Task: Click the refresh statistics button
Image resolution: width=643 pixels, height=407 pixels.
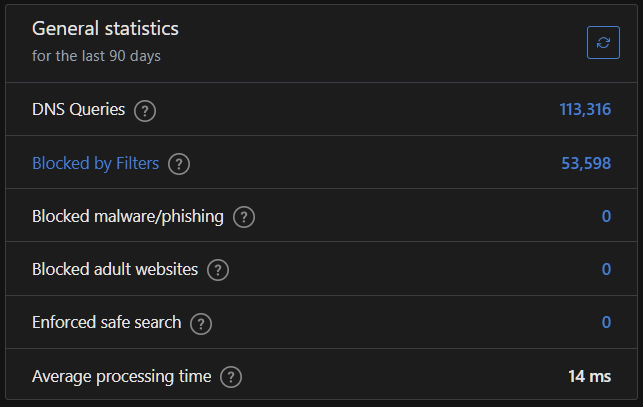Action: click(x=603, y=42)
